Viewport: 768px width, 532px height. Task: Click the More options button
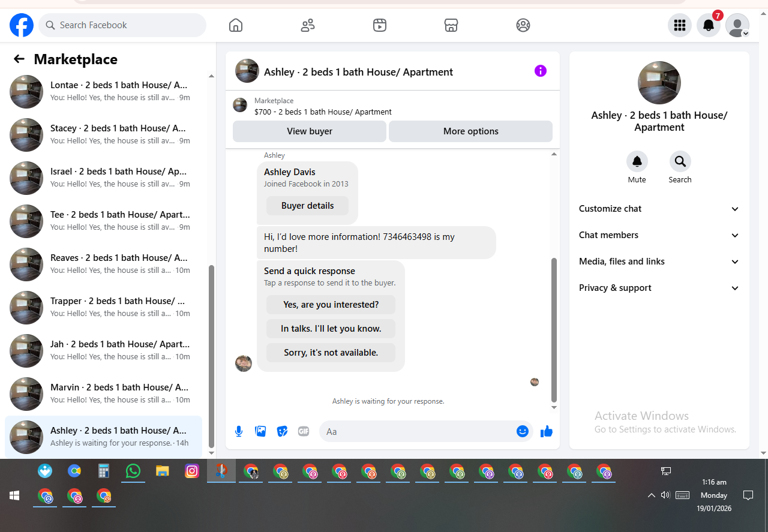coord(471,131)
